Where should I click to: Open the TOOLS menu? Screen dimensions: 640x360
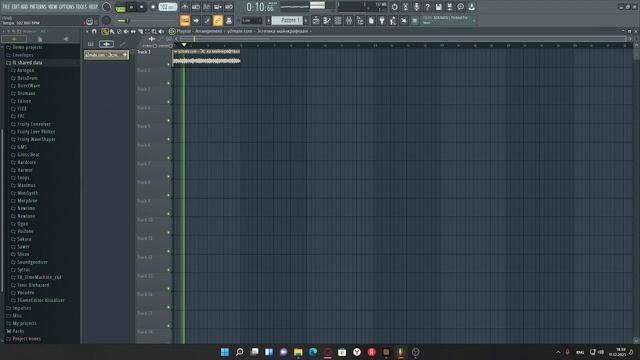pos(82,7)
